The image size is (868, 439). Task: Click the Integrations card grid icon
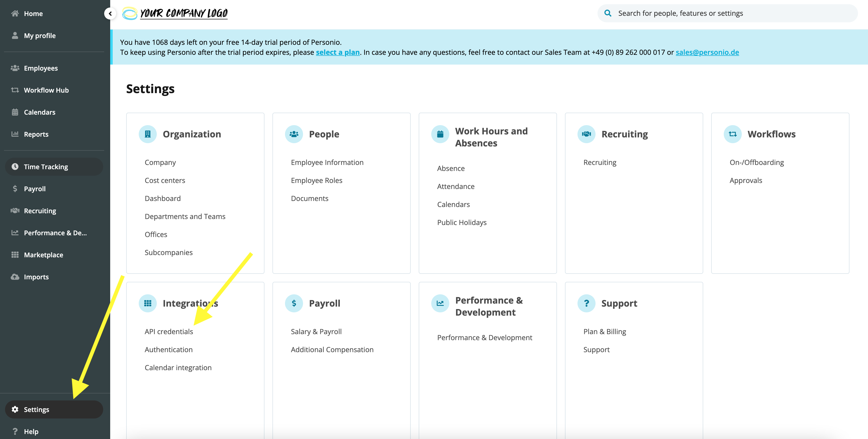point(148,303)
